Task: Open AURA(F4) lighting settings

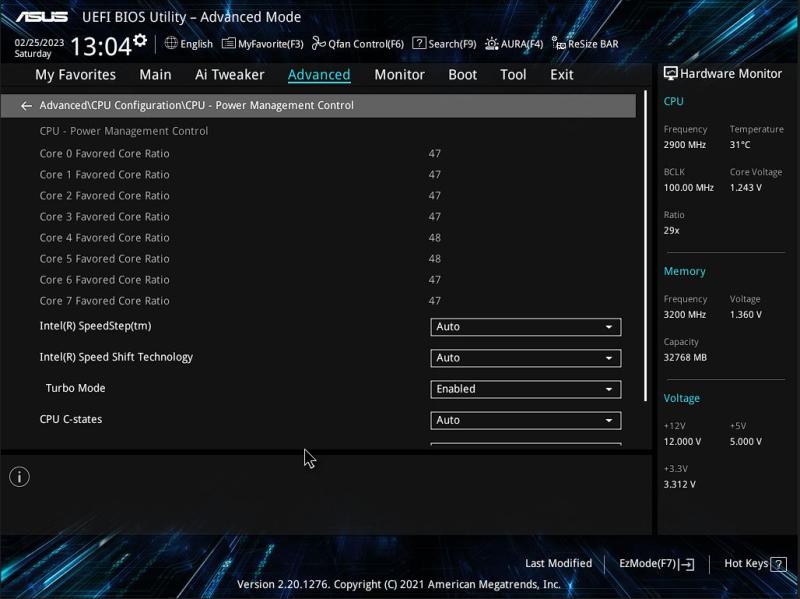Action: pyautogui.click(x=514, y=44)
